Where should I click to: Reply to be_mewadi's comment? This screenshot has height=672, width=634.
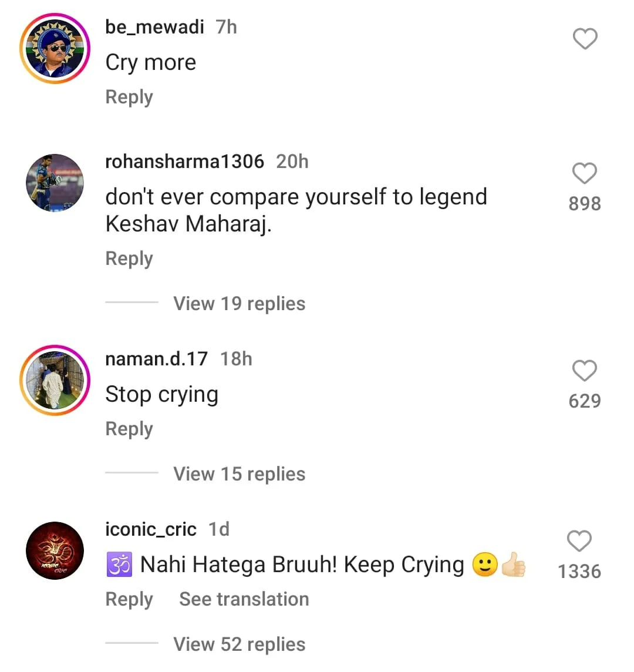click(x=129, y=97)
